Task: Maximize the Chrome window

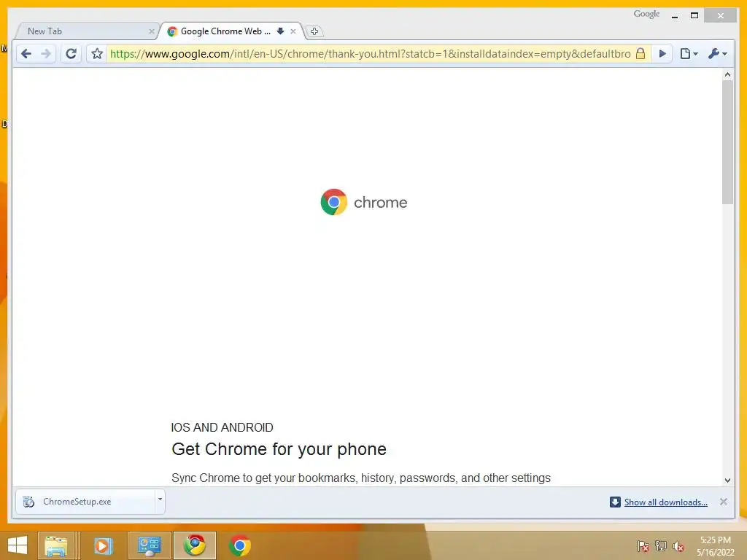Action: 694,16
